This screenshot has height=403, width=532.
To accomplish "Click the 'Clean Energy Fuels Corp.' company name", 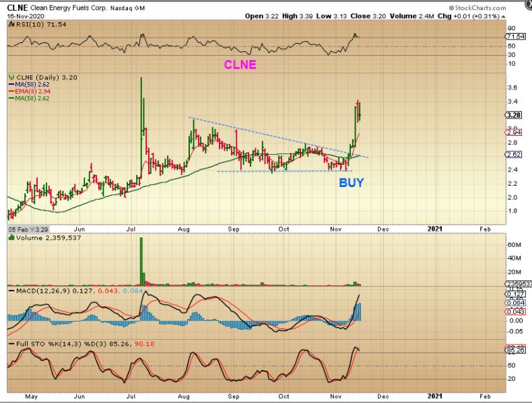I will coord(69,8).
